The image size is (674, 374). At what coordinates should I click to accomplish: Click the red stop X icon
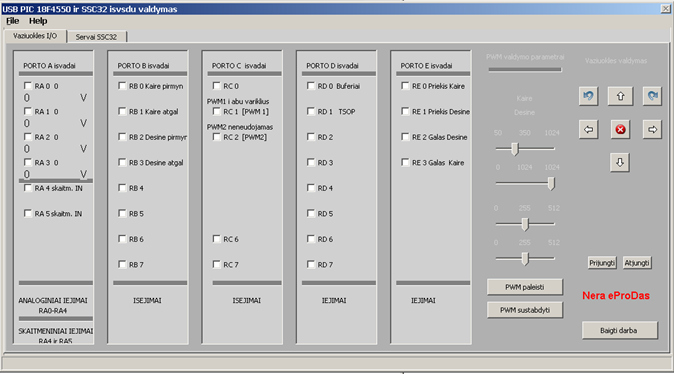[x=620, y=129]
